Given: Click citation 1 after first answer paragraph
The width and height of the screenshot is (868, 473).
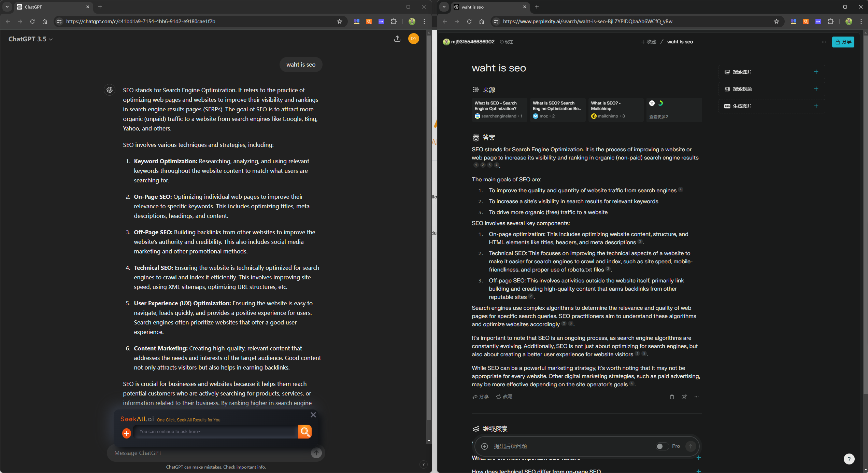Looking at the screenshot, I should pyautogui.click(x=476, y=165).
